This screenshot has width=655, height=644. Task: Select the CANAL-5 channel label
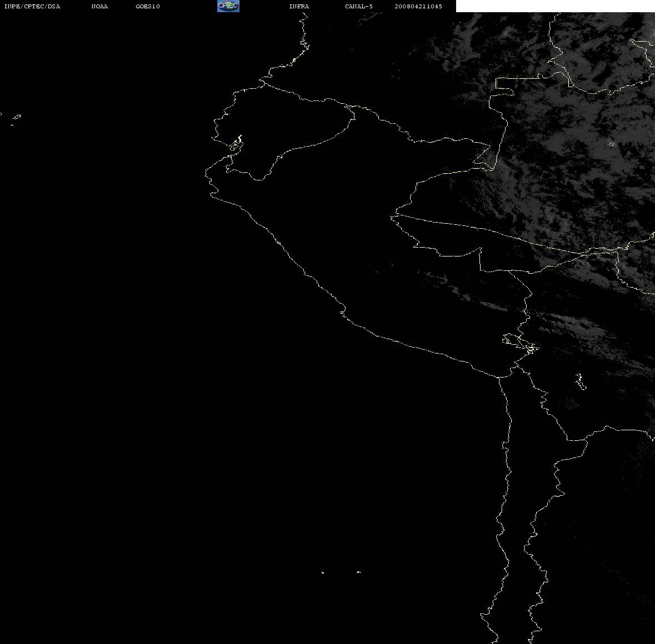pos(359,6)
